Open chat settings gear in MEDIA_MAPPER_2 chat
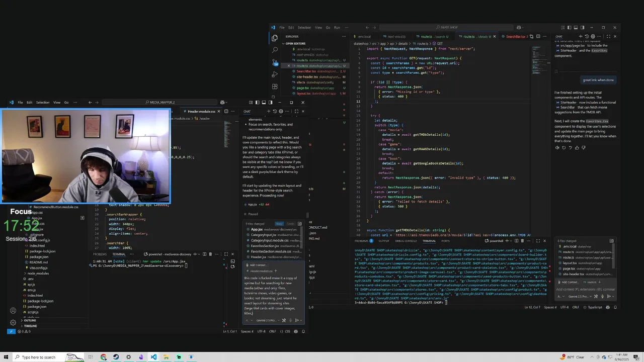644x362 pixels. pos(281,111)
